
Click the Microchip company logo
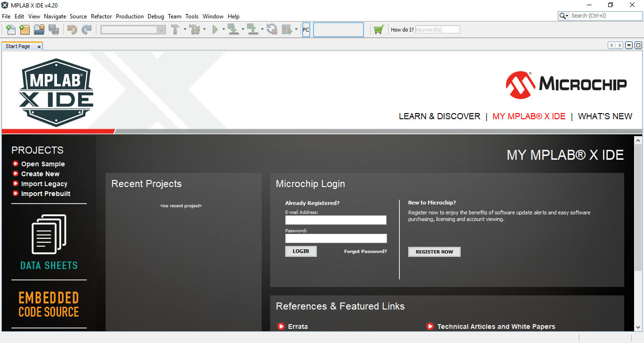tap(566, 85)
